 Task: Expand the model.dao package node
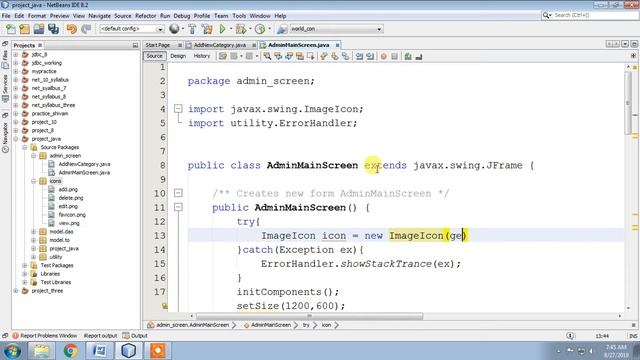point(33,231)
